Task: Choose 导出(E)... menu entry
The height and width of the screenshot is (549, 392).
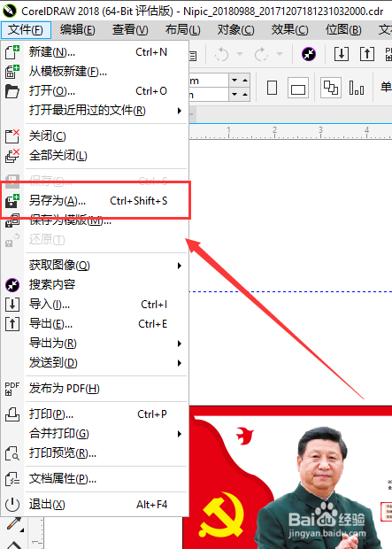Action: pos(95,324)
